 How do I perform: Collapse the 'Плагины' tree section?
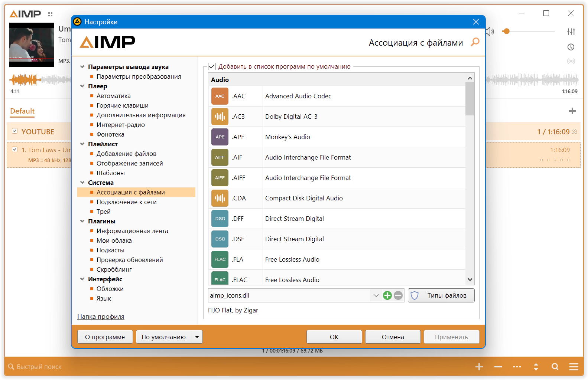[x=82, y=221]
